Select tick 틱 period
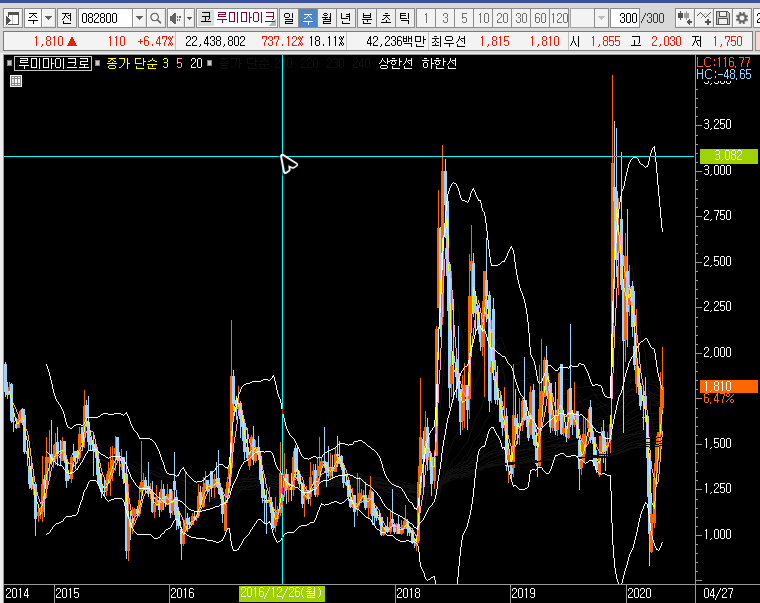Image resolution: width=760 pixels, height=603 pixels. (x=405, y=18)
